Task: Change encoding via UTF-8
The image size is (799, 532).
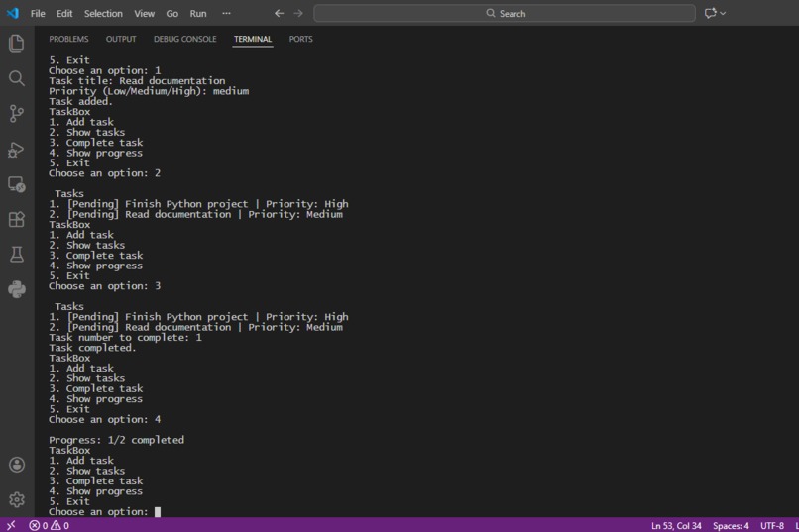Action: [772, 526]
